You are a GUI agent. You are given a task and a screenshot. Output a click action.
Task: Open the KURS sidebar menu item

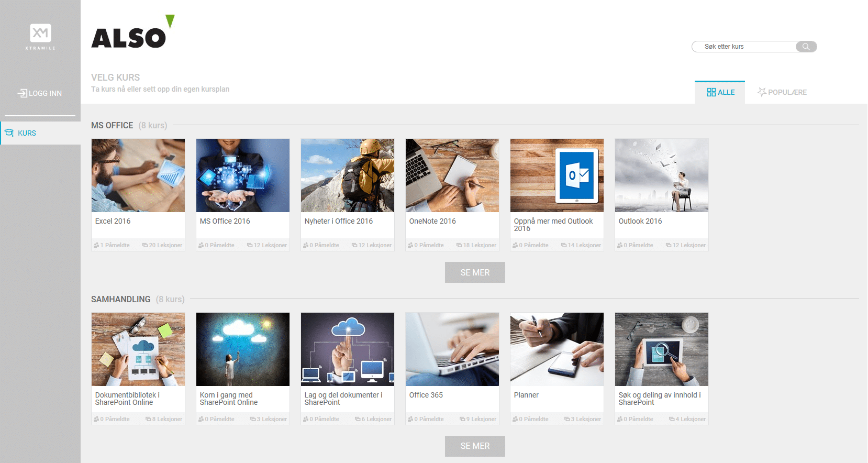(40, 133)
